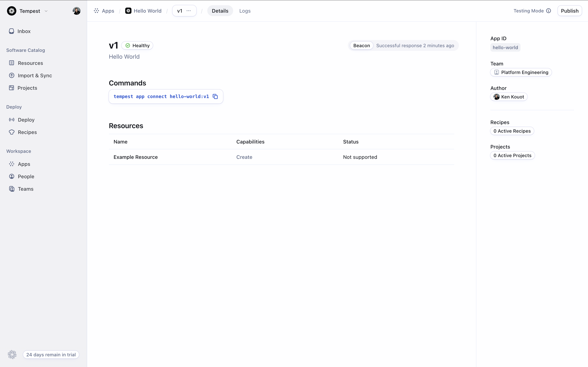
Task: Click the Testing Mode info icon
Action: pos(548,11)
